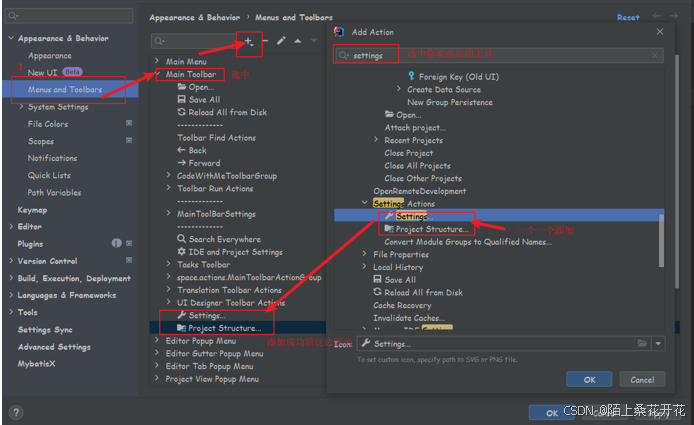
Task: Select Menus and Toolbars in sidebar
Action: click(65, 89)
